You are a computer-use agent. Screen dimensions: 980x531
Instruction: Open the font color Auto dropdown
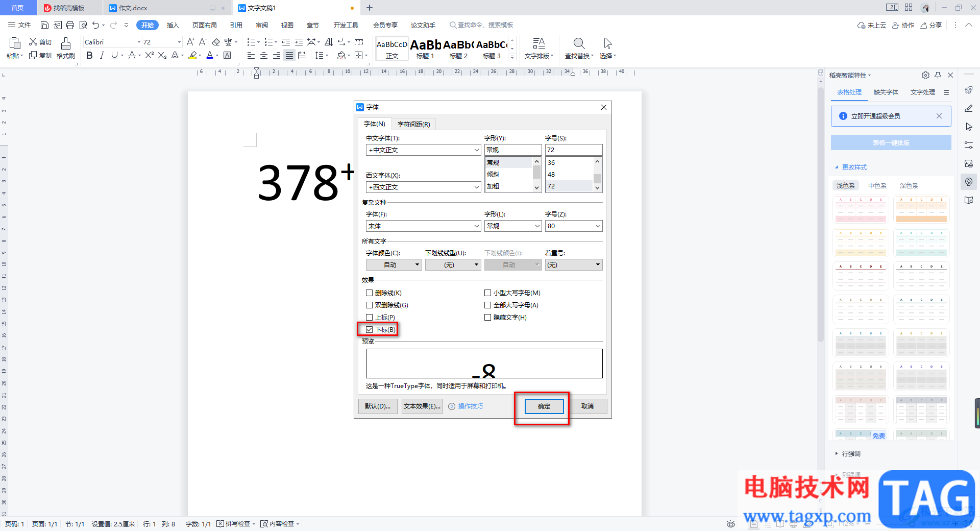pyautogui.click(x=395, y=265)
